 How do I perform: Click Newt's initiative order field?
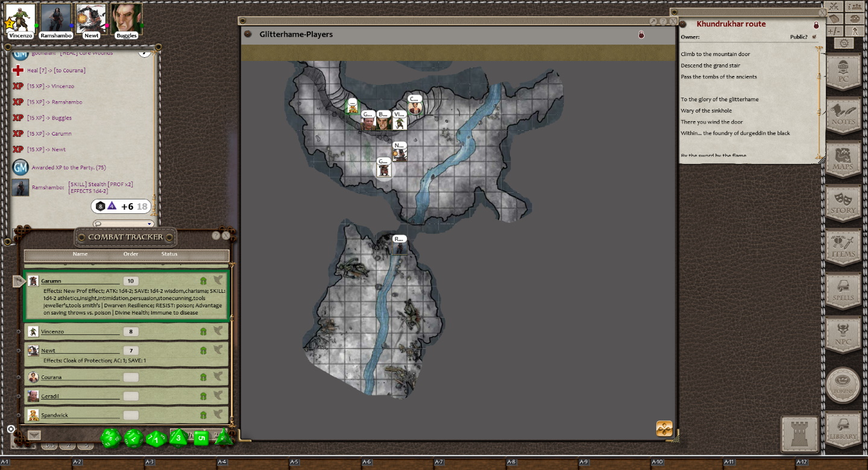click(131, 351)
